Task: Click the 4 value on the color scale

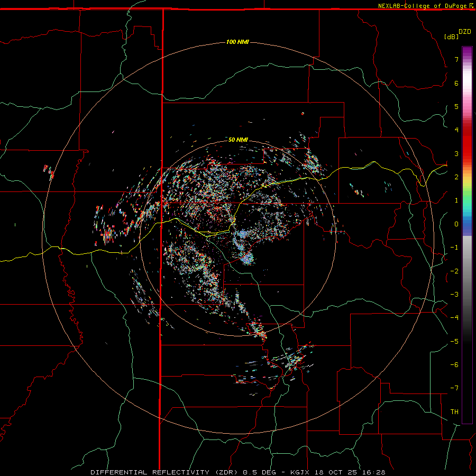Action: point(456,130)
